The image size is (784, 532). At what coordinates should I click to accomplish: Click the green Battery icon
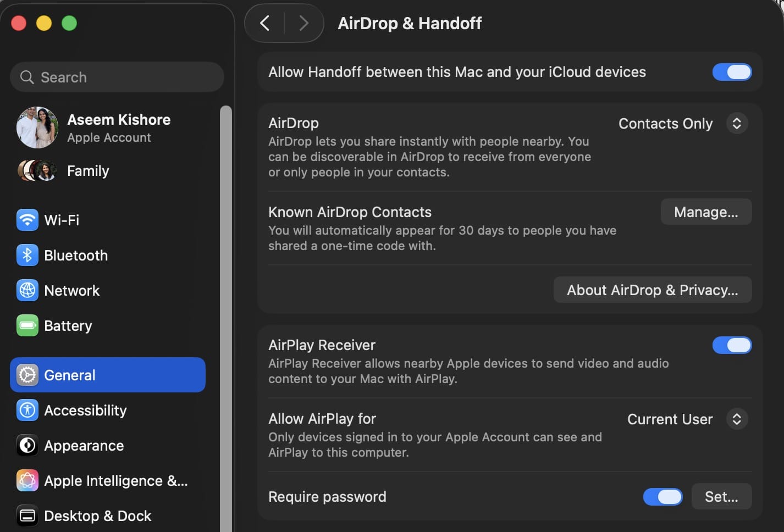click(27, 326)
